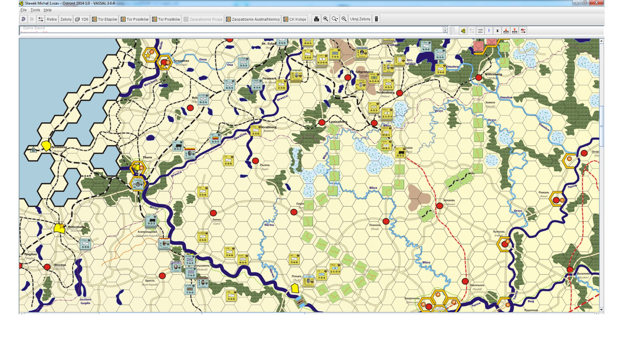The width and height of the screenshot is (644, 349).
Task: Click the Graudenz fortress hex
Action: (x=164, y=62)
